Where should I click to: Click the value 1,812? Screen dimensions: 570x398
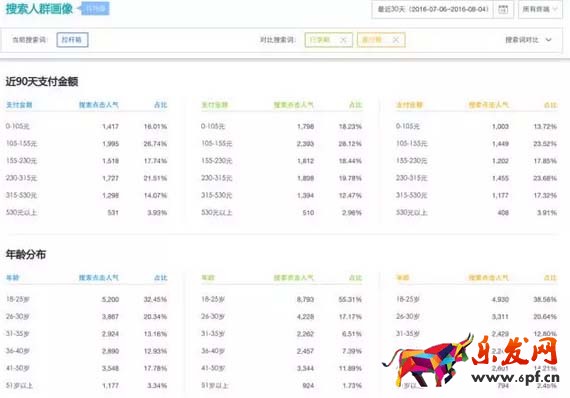click(x=305, y=161)
